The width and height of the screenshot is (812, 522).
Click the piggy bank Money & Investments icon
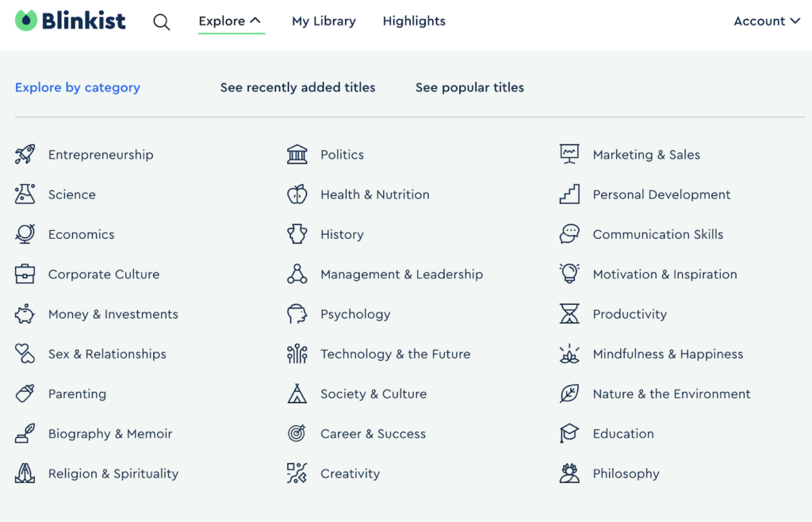point(25,314)
